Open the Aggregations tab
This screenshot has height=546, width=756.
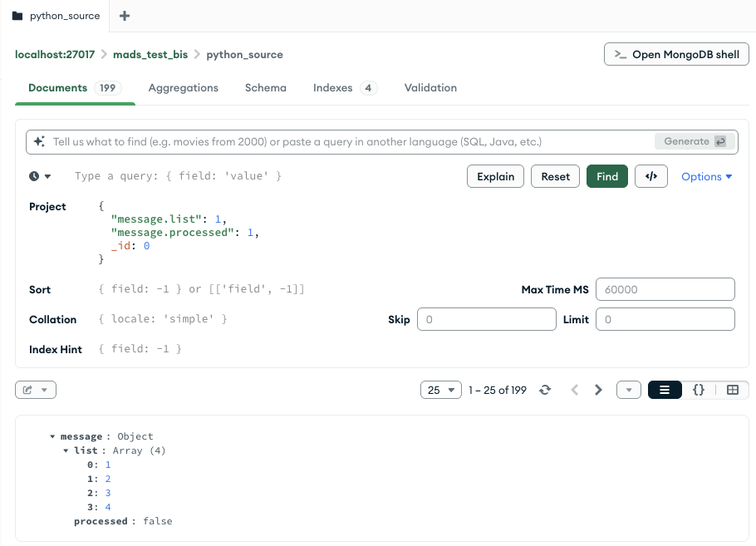click(183, 87)
